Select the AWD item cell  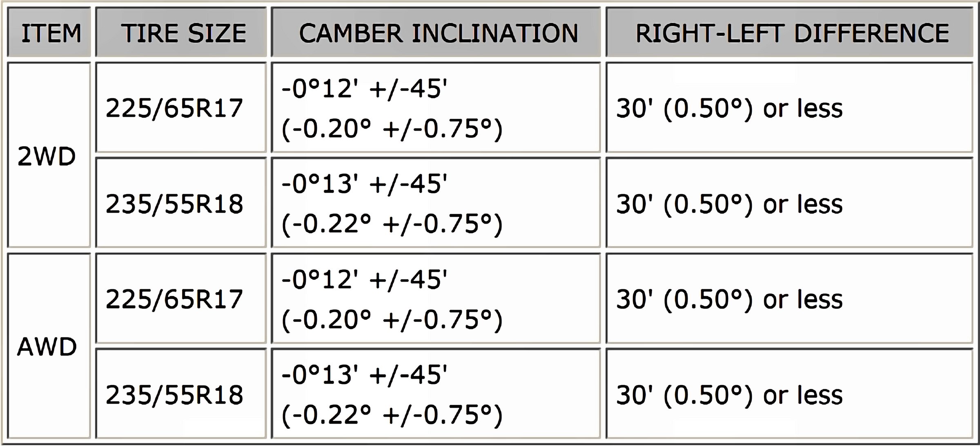click(49, 346)
